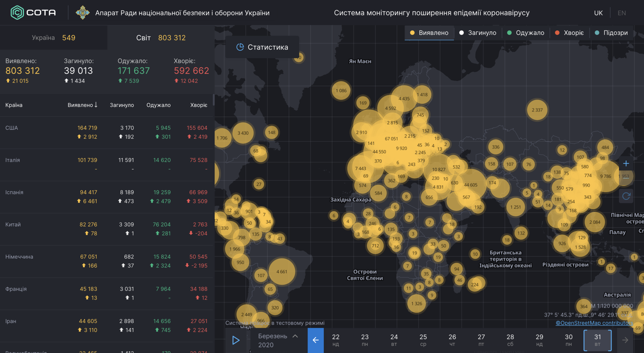
Task: Toggle the Підозри map layer
Action: (611, 33)
